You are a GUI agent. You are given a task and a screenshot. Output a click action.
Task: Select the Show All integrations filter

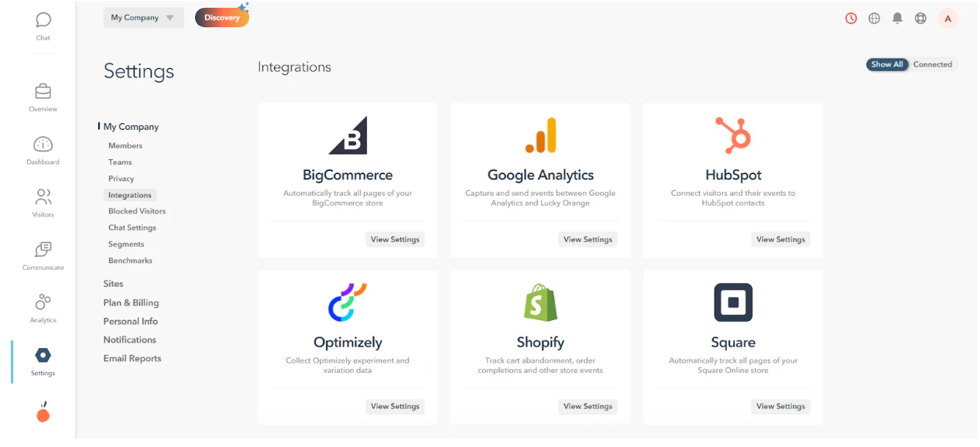(887, 64)
